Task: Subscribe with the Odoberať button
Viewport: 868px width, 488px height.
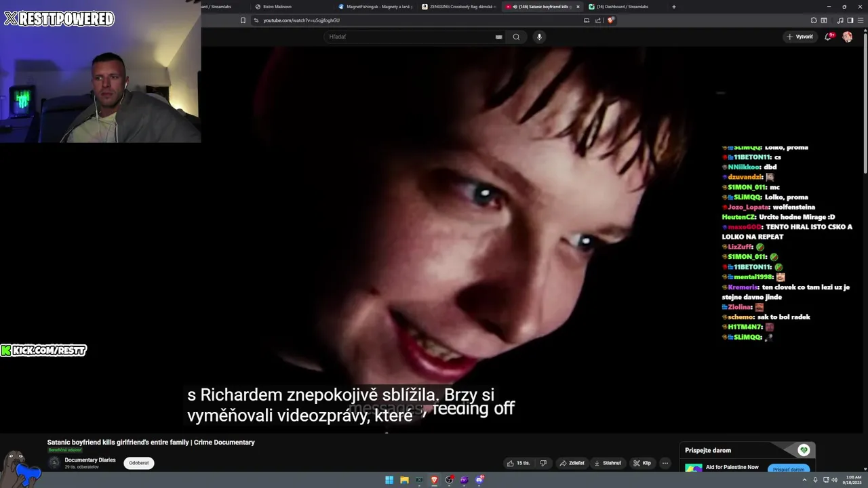Action: pos(139,463)
